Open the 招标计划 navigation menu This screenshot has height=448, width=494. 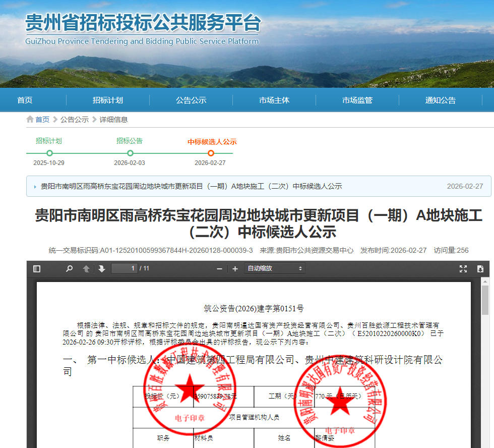coord(107,100)
